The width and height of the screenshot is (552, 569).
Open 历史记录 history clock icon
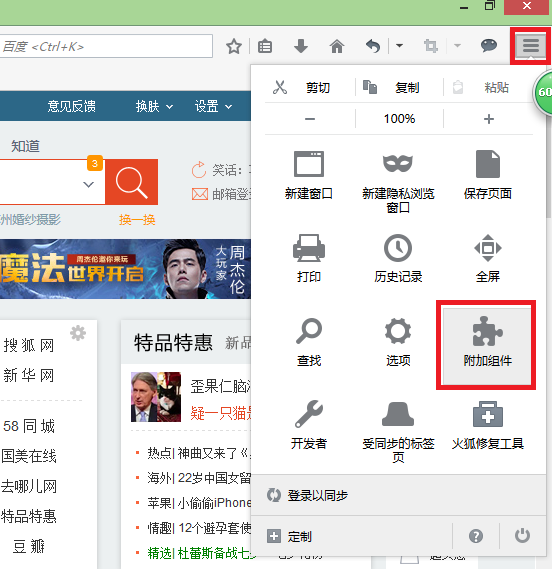click(398, 248)
